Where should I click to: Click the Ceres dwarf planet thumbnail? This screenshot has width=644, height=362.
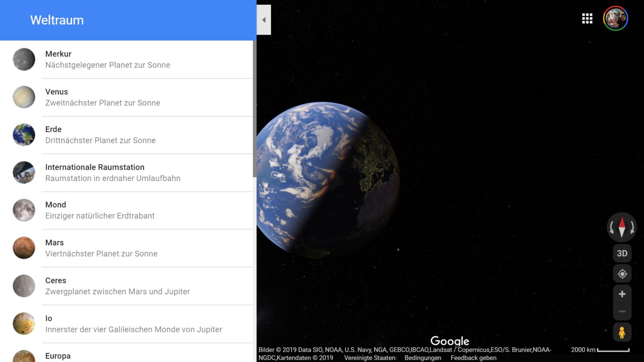point(24,286)
